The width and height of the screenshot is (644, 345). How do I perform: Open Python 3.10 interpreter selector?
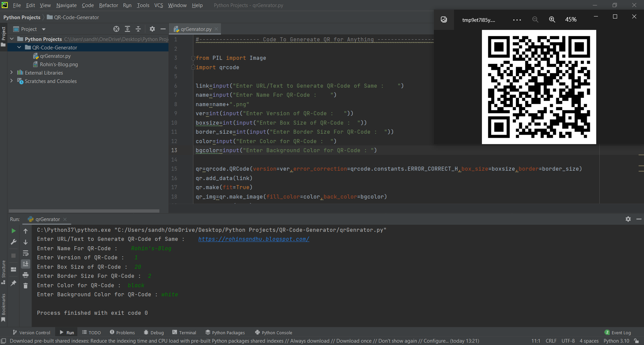(616, 341)
